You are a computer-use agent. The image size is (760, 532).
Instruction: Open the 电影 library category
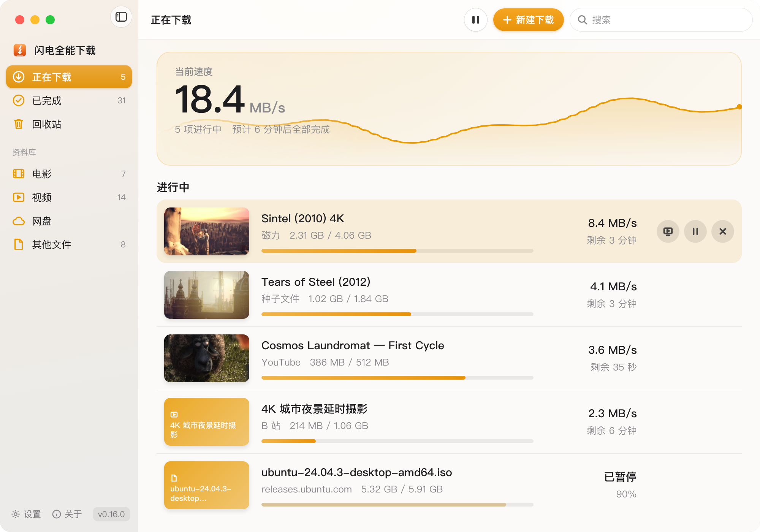pyautogui.click(x=69, y=174)
